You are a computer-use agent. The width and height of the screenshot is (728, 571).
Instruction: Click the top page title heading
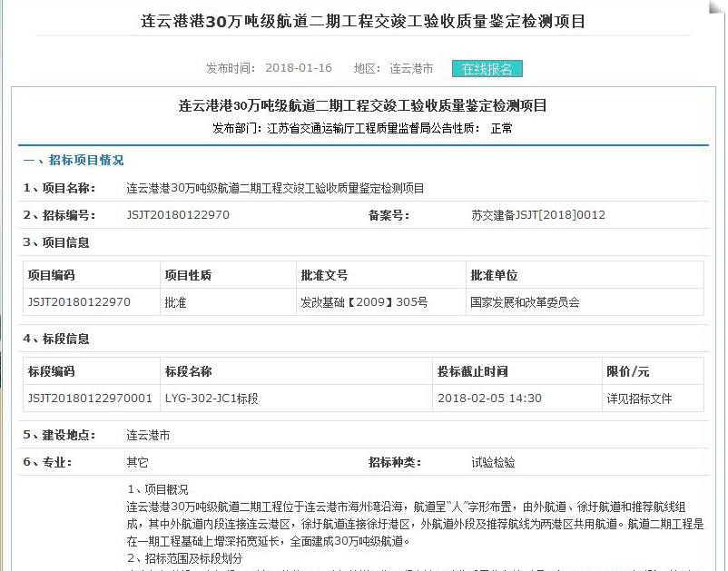pyautogui.click(x=363, y=21)
